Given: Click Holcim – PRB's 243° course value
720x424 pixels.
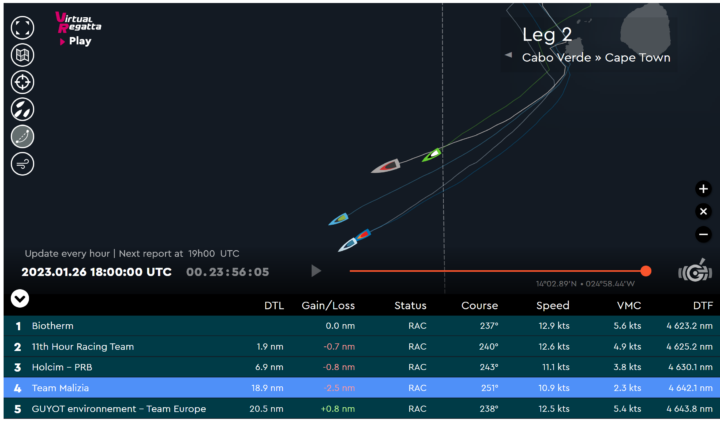Looking at the screenshot, I should 488,367.
